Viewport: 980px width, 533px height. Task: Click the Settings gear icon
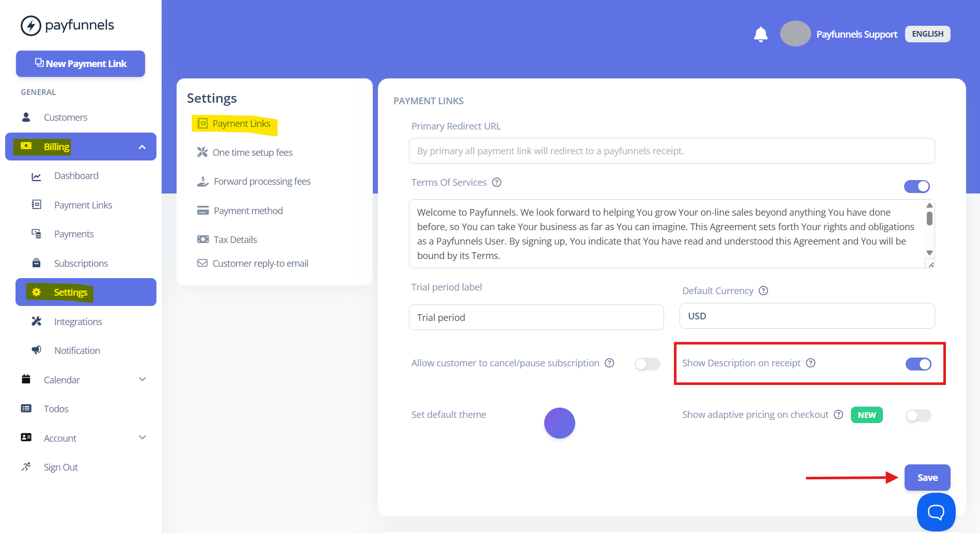pos(36,292)
